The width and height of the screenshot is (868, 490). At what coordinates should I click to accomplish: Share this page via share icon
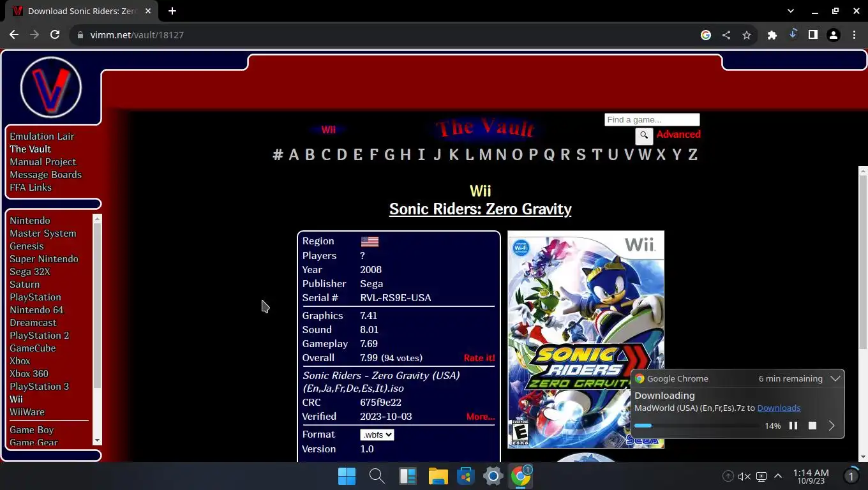[726, 35]
